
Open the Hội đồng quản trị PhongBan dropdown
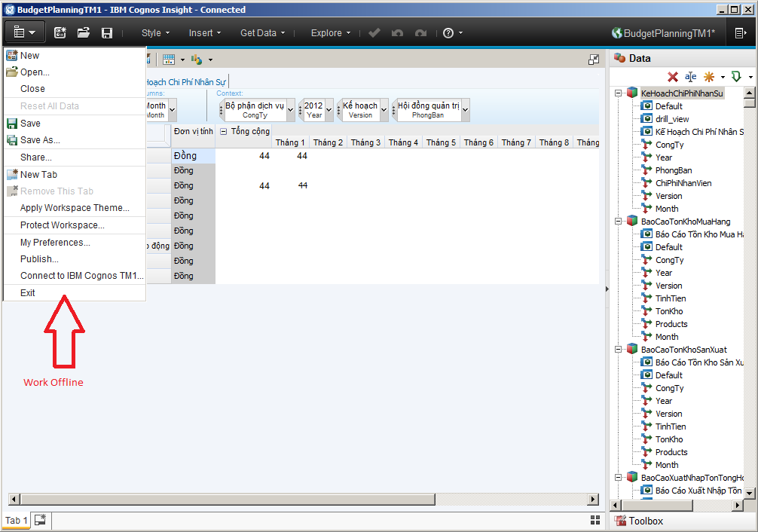[x=465, y=110]
